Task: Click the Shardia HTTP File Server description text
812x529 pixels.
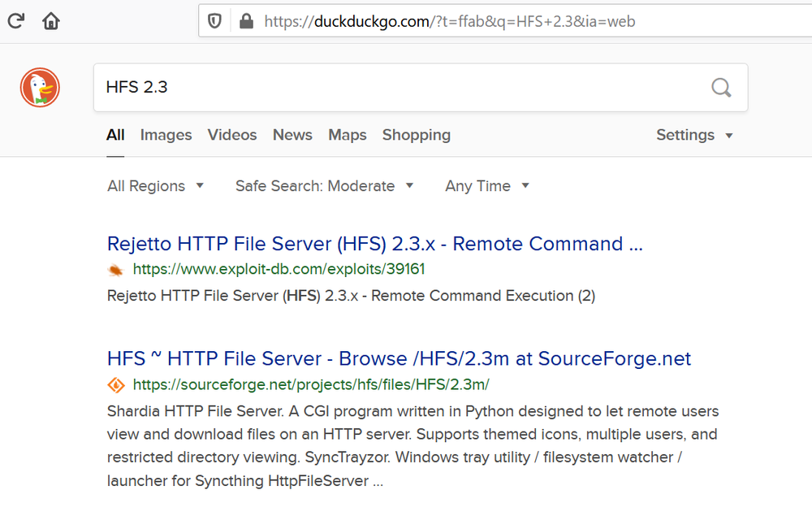Action: (x=412, y=445)
